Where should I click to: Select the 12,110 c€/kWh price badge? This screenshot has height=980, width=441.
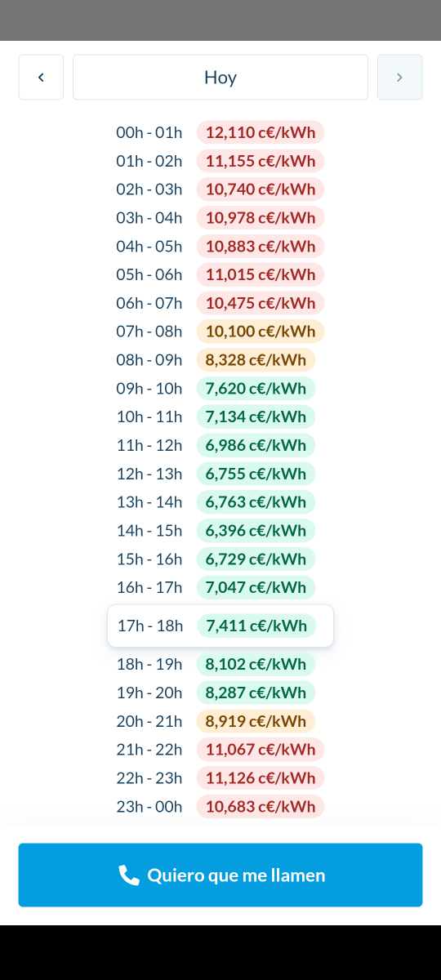261,132
